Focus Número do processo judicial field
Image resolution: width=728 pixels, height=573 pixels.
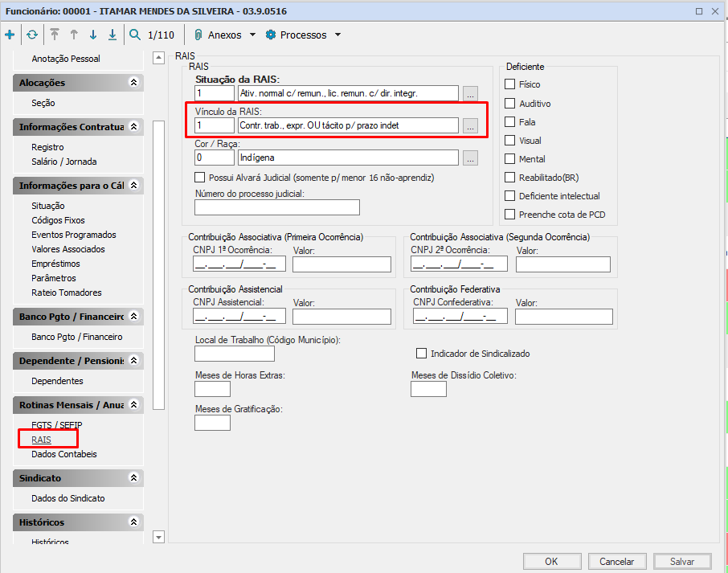click(x=276, y=207)
